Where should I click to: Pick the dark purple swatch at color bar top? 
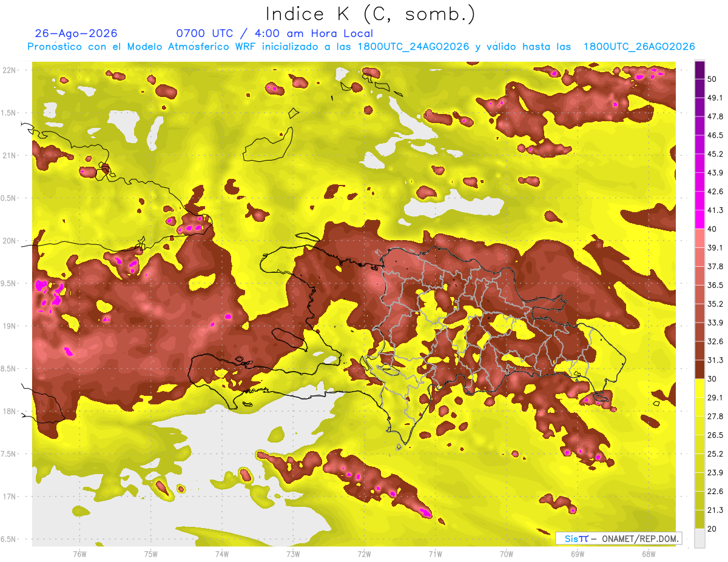click(x=699, y=70)
